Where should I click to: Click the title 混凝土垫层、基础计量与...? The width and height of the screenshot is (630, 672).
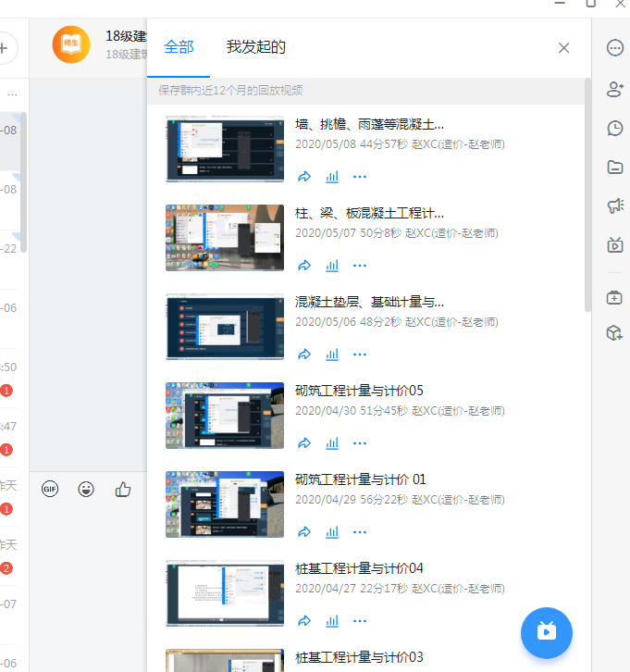point(370,302)
